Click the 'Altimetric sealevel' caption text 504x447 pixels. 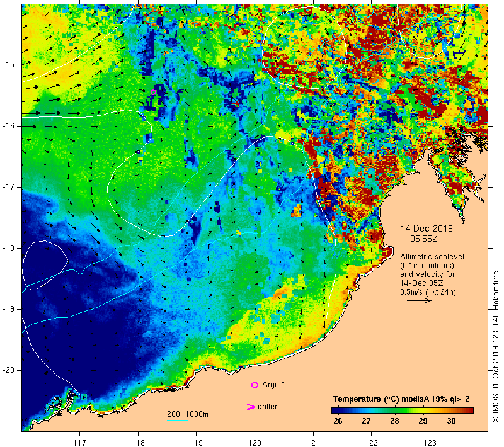point(432,257)
